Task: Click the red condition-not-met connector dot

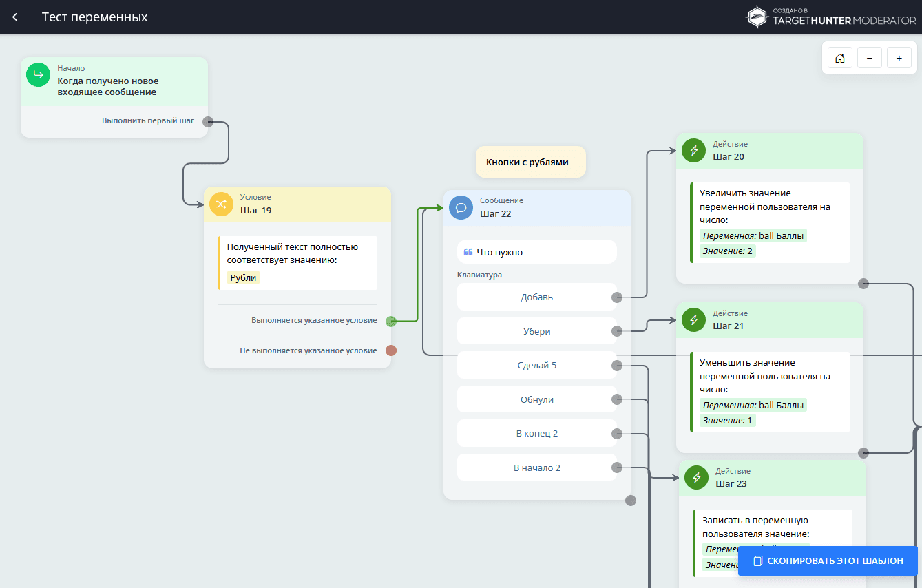Action: (x=391, y=350)
